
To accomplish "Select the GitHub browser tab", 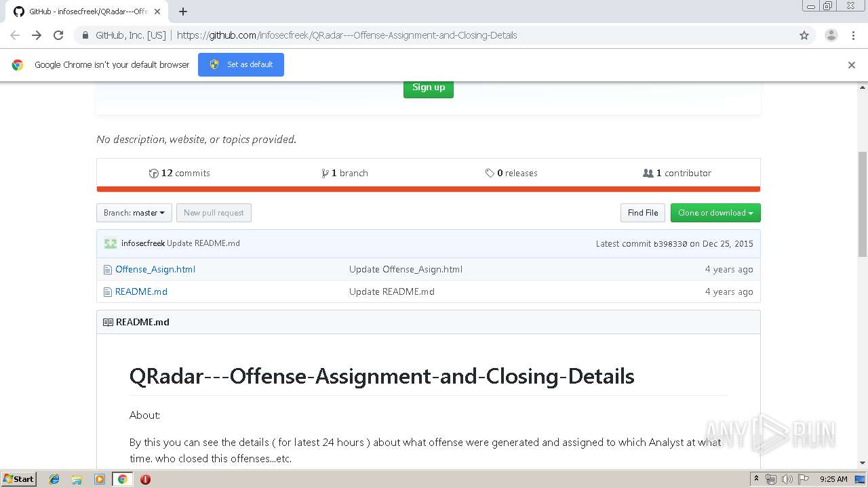I will pyautogui.click(x=88, y=12).
